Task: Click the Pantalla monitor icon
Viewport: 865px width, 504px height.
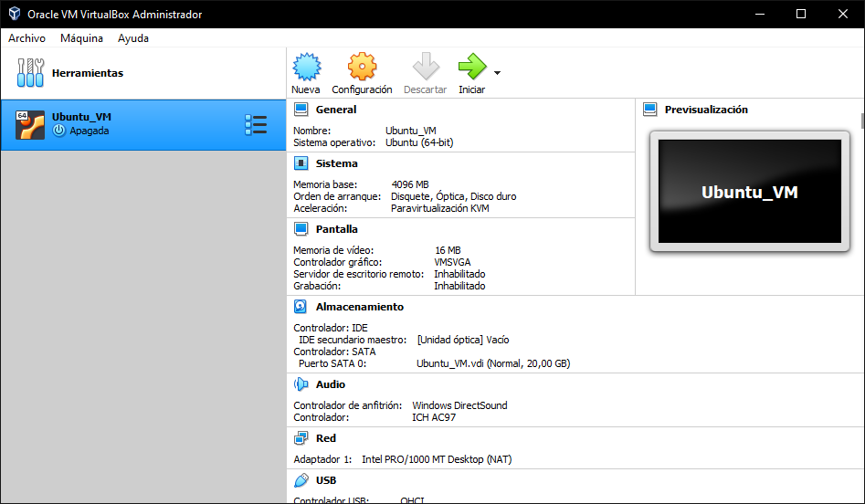Action: [x=301, y=229]
